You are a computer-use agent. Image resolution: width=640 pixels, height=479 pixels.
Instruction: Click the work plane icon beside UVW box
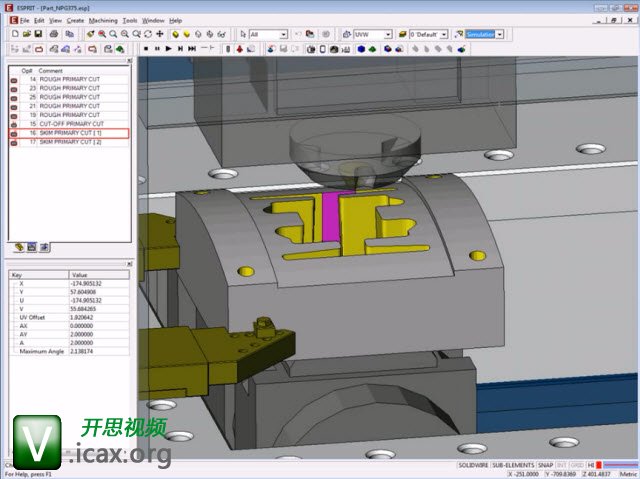pyautogui.click(x=347, y=34)
